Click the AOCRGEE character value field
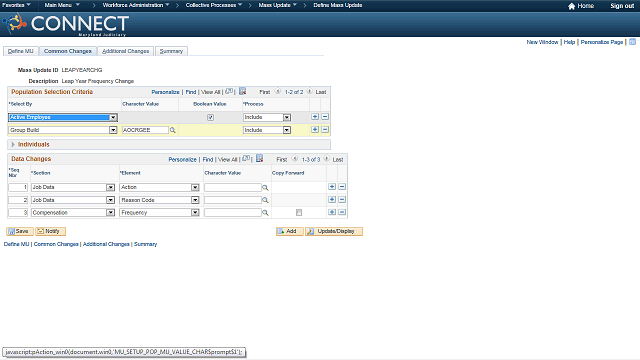This screenshot has height=360, width=640. point(145,130)
